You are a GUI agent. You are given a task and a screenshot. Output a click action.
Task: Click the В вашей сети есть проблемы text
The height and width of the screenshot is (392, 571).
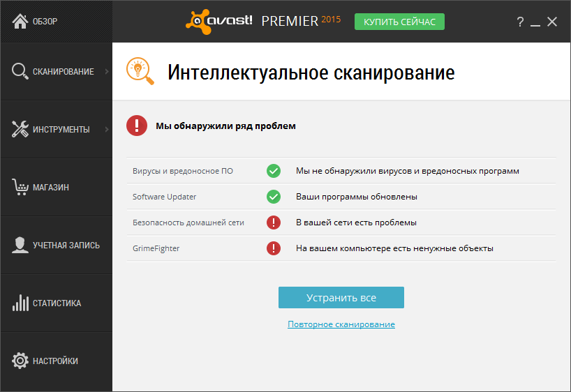click(x=356, y=223)
